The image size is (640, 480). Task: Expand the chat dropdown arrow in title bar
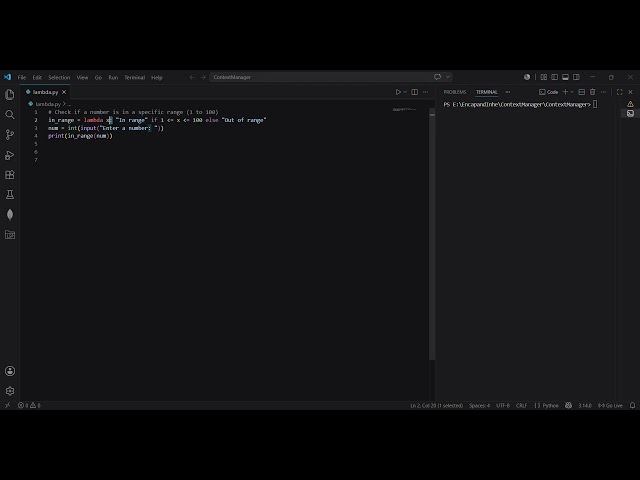[448, 77]
